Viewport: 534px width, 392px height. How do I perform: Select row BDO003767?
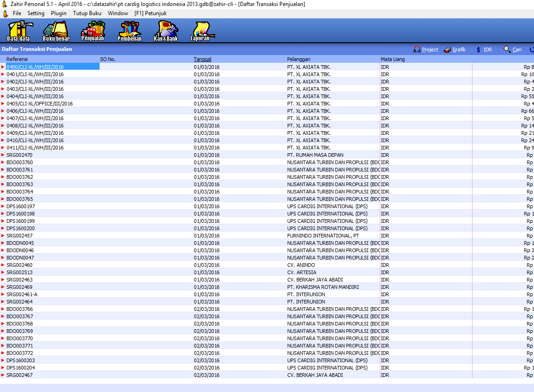(267, 316)
